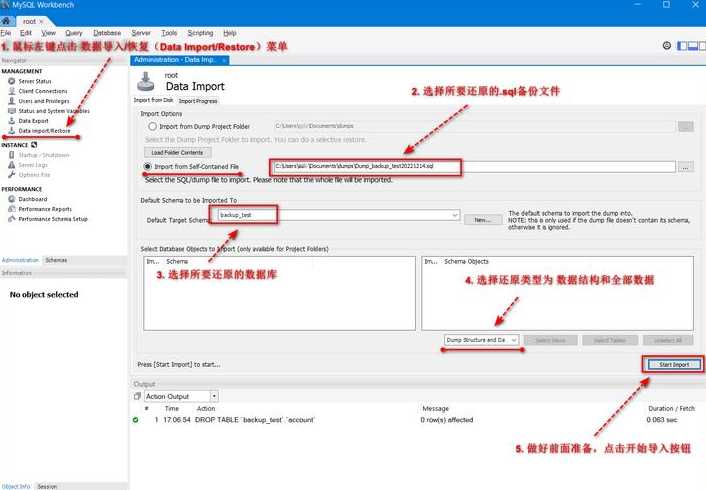The height and width of the screenshot is (490, 706).
Task: Click the green success icon in output row
Action: [136, 420]
